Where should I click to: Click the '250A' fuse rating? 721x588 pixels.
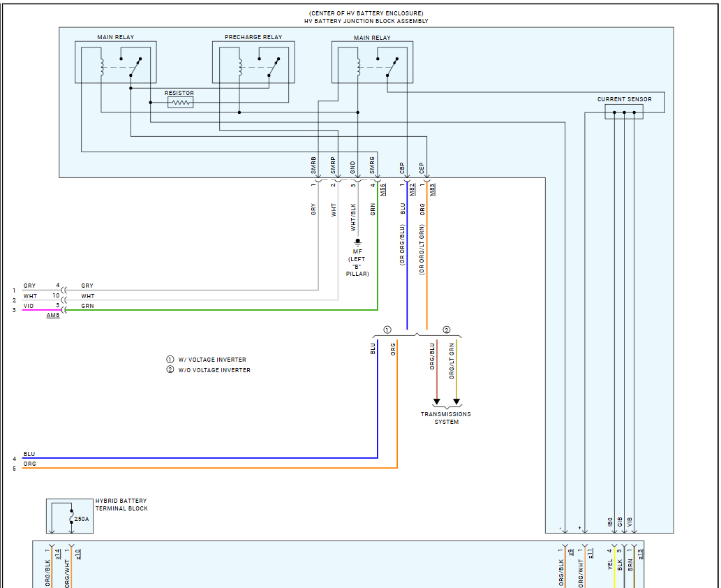click(82, 519)
